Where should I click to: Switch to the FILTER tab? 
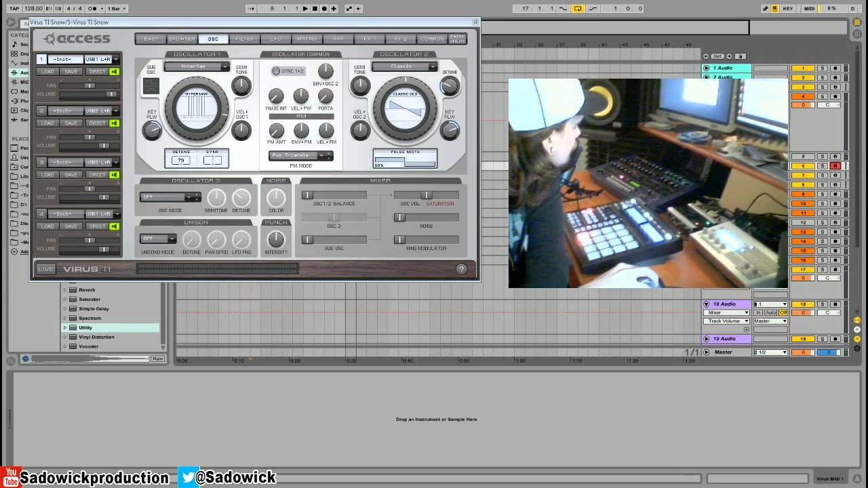point(244,39)
